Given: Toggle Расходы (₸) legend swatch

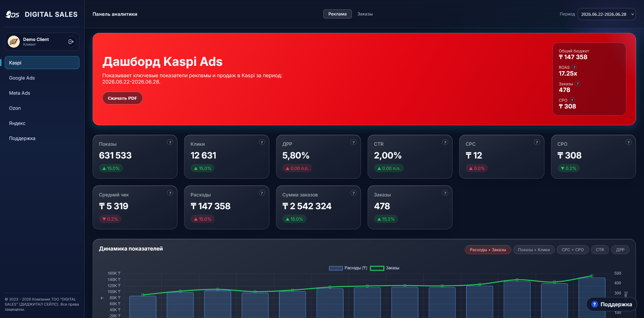Looking at the screenshot, I should tap(336, 268).
